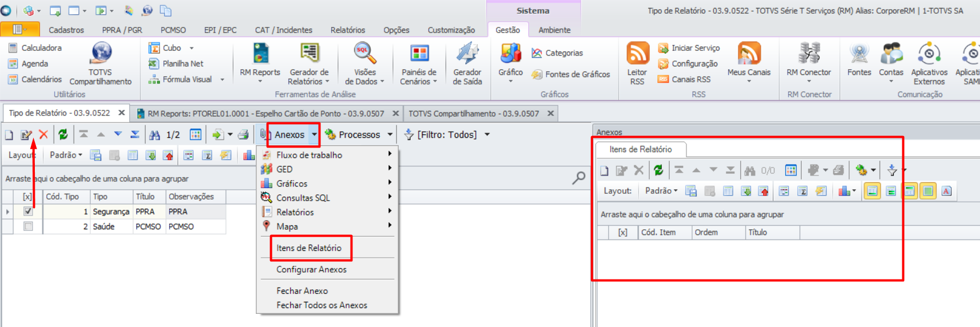Viewport: 980px width, 327px height.
Task: Open Canais RSS
Action: [x=685, y=79]
